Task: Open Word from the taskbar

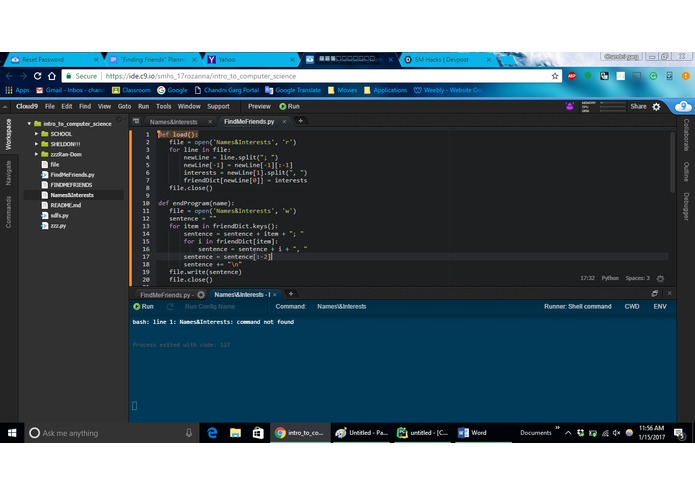Action: (x=472, y=433)
